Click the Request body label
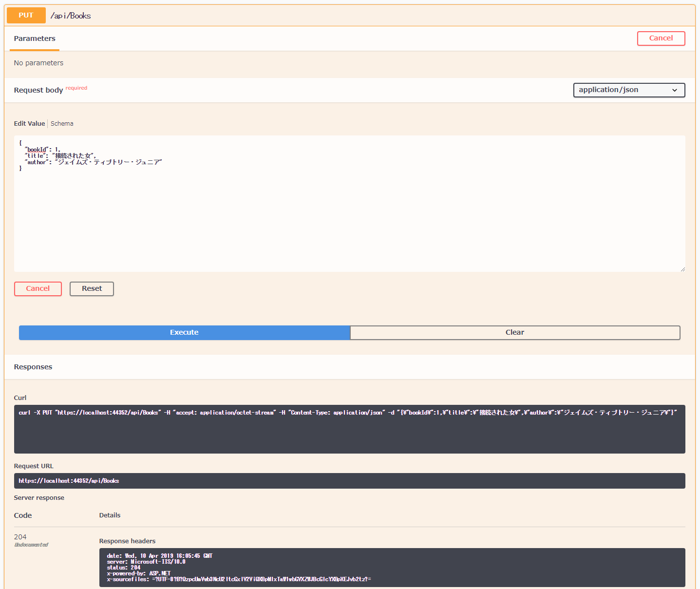The height and width of the screenshot is (589, 700). point(38,90)
